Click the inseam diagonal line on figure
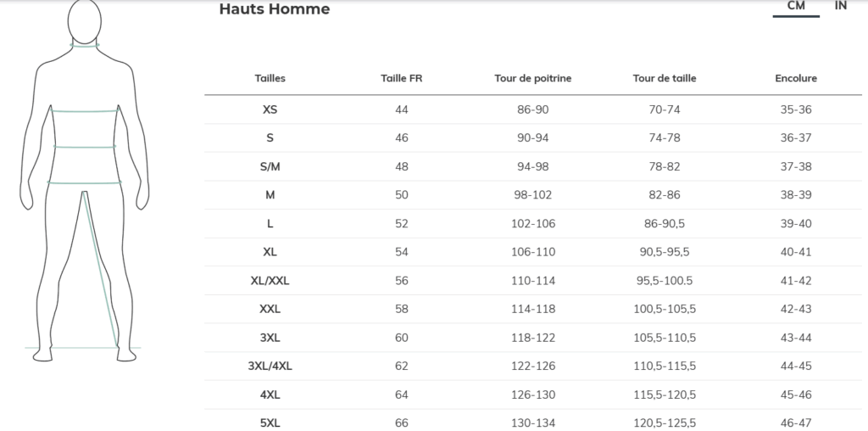This screenshot has width=868, height=431. [100, 269]
